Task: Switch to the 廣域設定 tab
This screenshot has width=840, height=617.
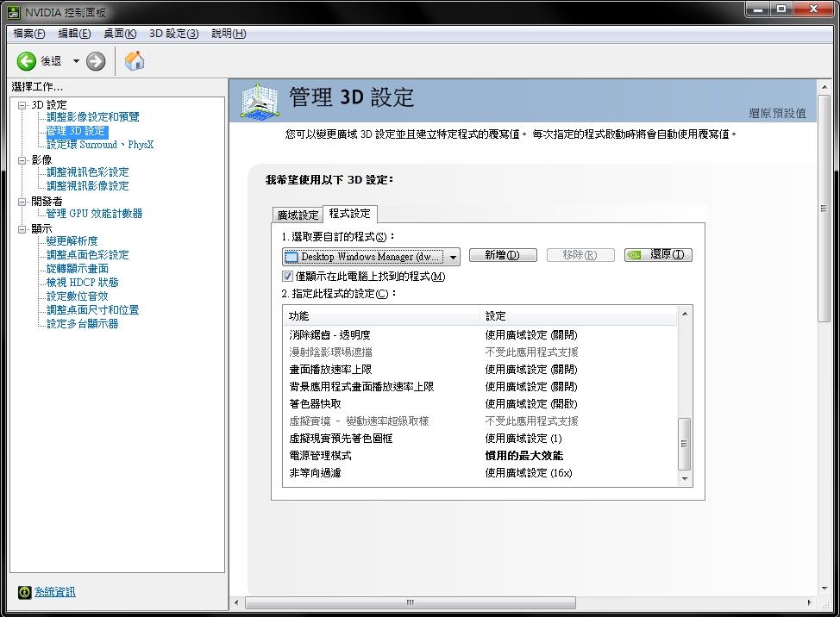Action: click(298, 215)
